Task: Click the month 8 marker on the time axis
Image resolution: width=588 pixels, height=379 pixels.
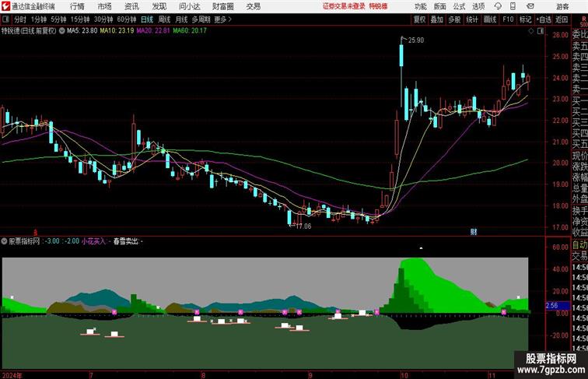Action: pyautogui.click(x=203, y=375)
